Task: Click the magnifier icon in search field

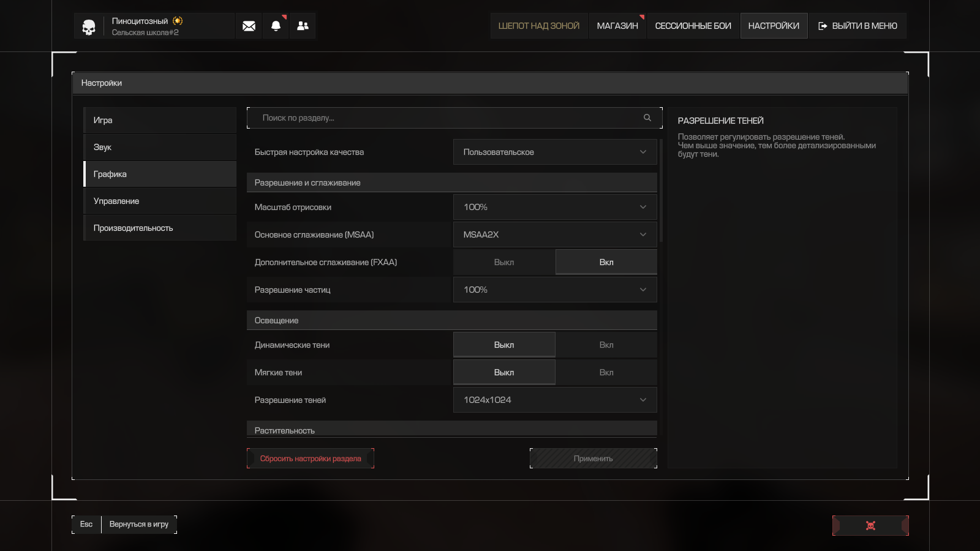Action: point(647,118)
